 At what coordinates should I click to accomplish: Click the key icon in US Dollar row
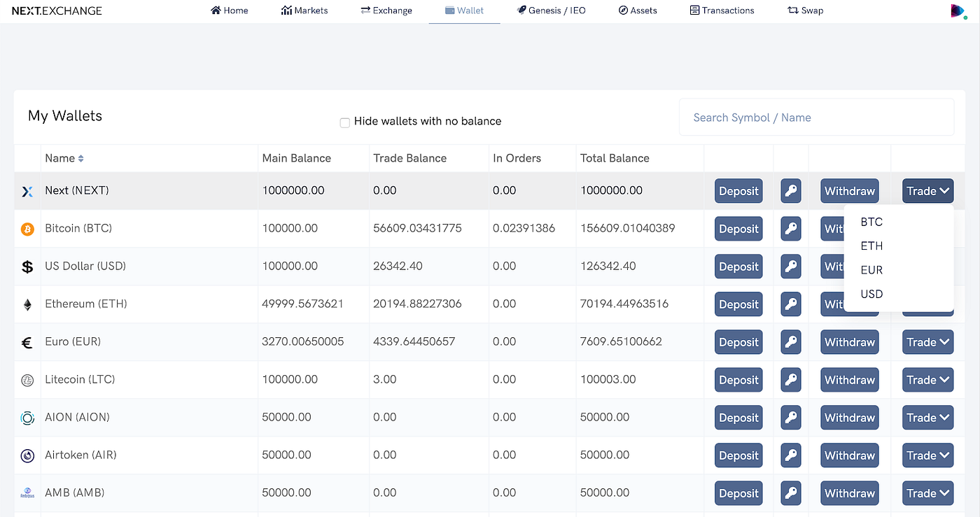(791, 267)
